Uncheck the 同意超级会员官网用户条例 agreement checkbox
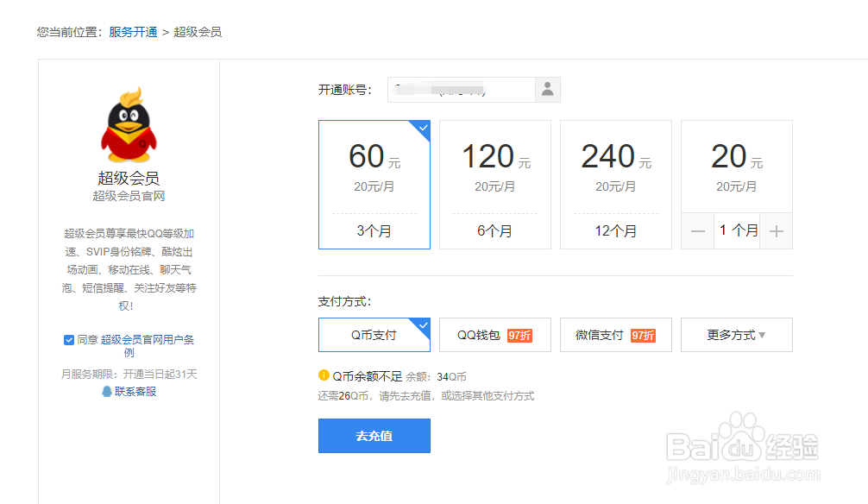The width and height of the screenshot is (868, 504). [x=68, y=340]
